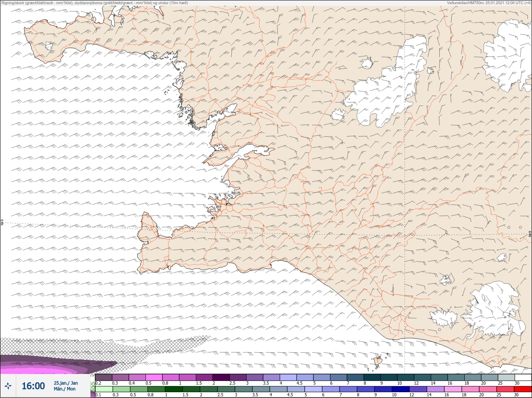Pick the darkest green swatch at value 1 in the lower legend row
The image size is (532, 398).
(173, 389)
